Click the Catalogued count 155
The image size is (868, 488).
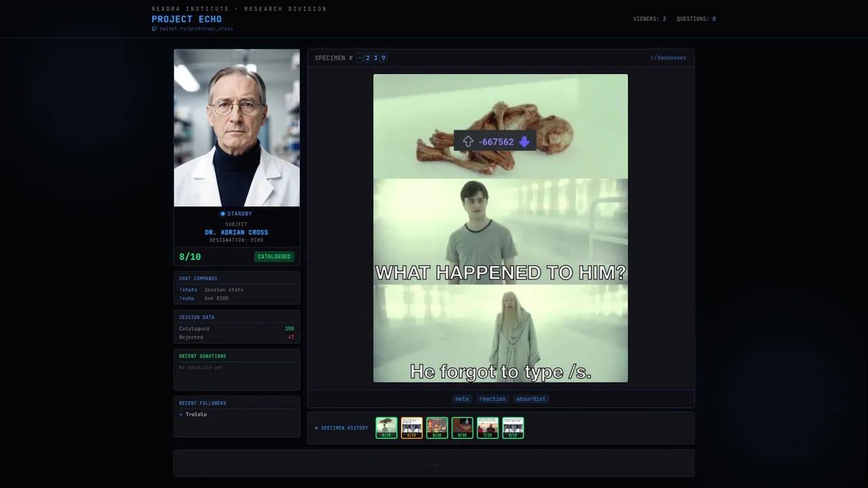pyautogui.click(x=290, y=329)
